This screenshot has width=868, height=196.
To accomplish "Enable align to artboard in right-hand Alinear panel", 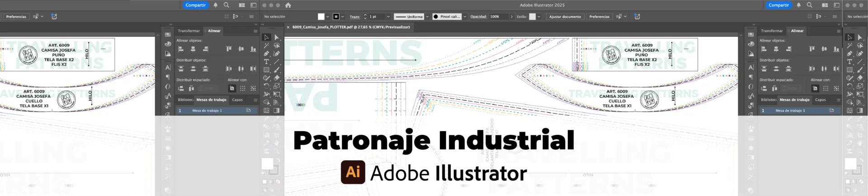I will [815, 88].
